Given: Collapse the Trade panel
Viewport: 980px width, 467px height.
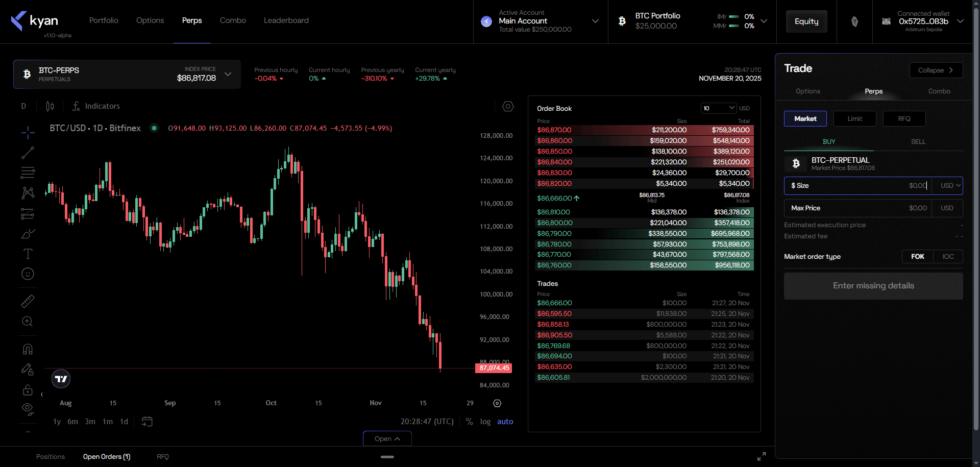Looking at the screenshot, I should pyautogui.click(x=936, y=70).
